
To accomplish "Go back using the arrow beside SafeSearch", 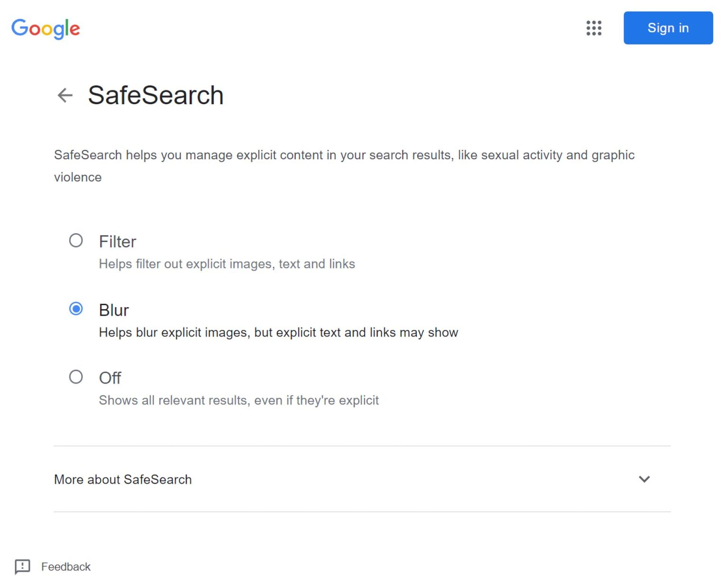I will [65, 95].
